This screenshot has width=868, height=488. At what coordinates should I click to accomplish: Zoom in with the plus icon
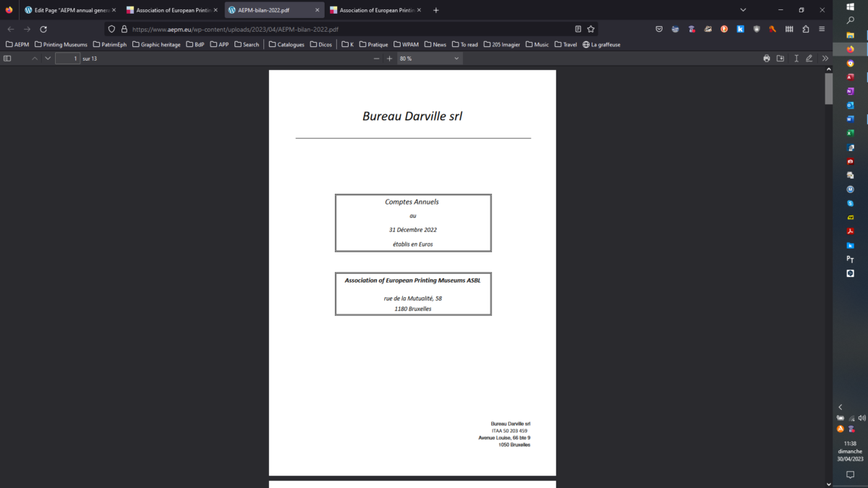pos(389,59)
